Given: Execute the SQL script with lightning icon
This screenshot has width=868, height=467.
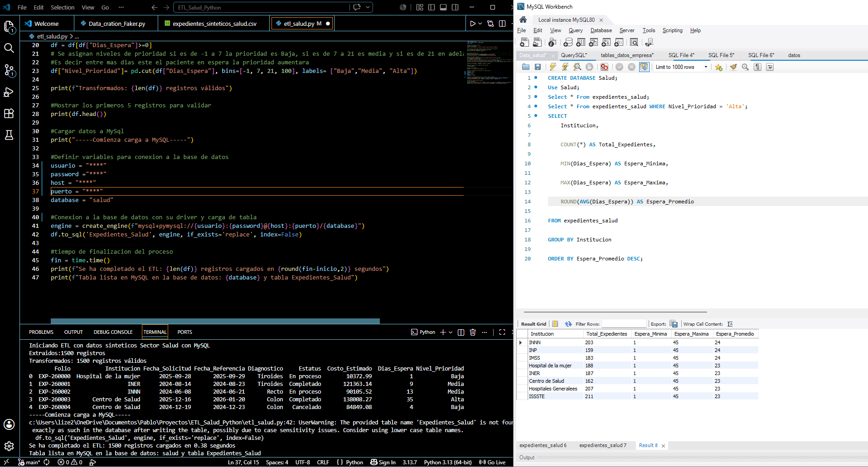Looking at the screenshot, I should (553, 67).
